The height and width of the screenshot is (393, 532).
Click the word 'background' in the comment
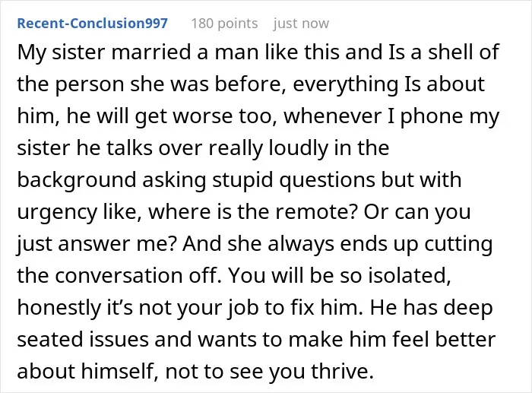[77, 180]
